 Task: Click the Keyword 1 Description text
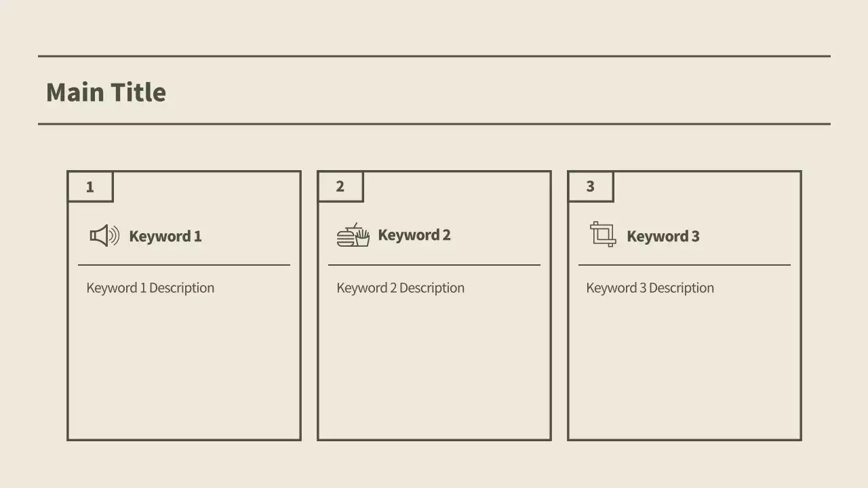click(150, 288)
